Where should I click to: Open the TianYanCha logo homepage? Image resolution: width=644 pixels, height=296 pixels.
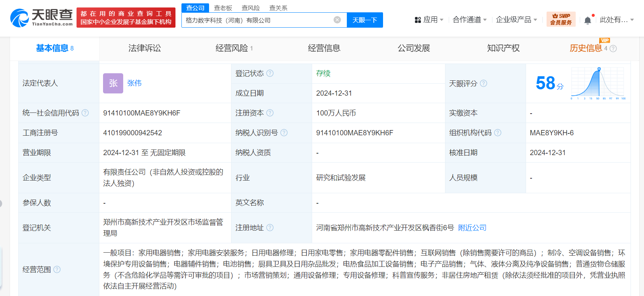click(x=41, y=18)
